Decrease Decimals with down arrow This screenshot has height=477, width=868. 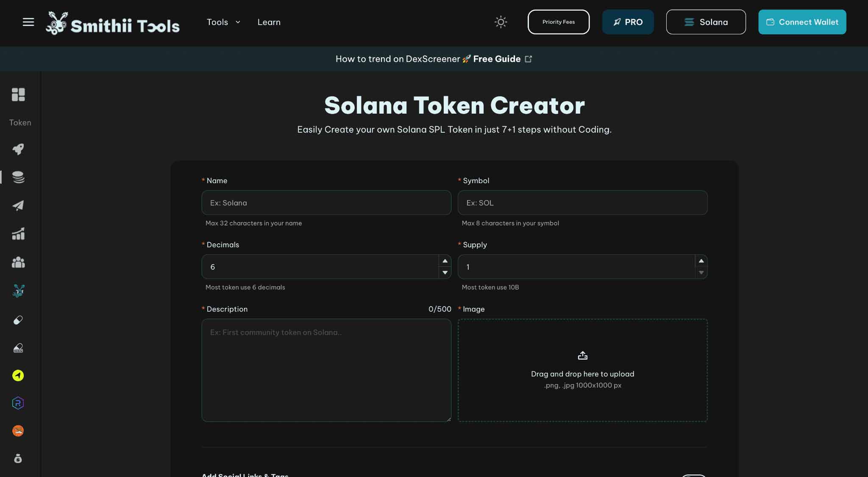tap(445, 273)
